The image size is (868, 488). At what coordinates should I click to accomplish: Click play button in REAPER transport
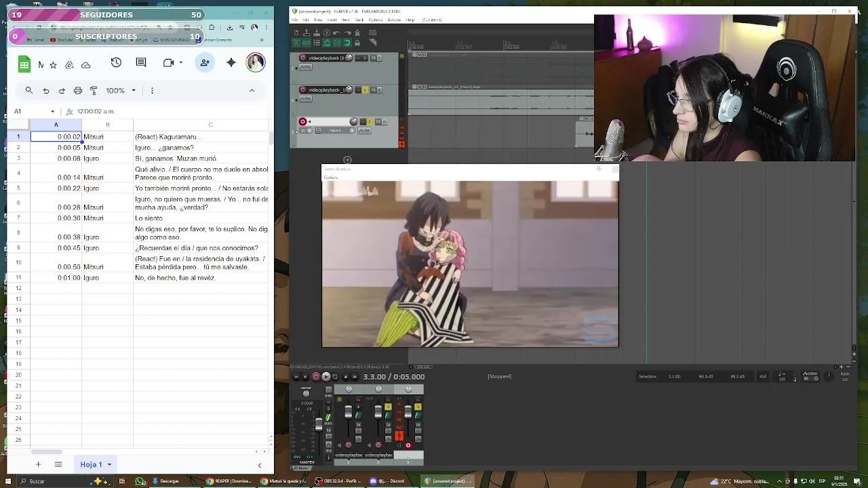pyautogui.click(x=326, y=376)
